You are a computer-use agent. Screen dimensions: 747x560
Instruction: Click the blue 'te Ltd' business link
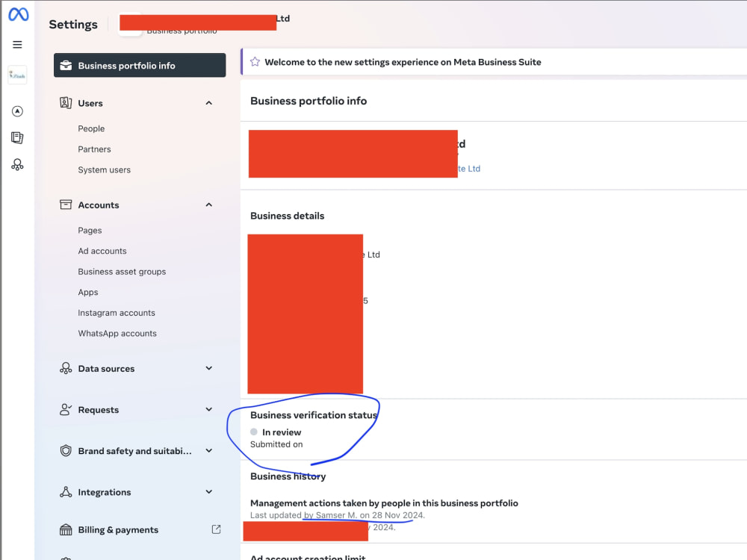(x=469, y=169)
